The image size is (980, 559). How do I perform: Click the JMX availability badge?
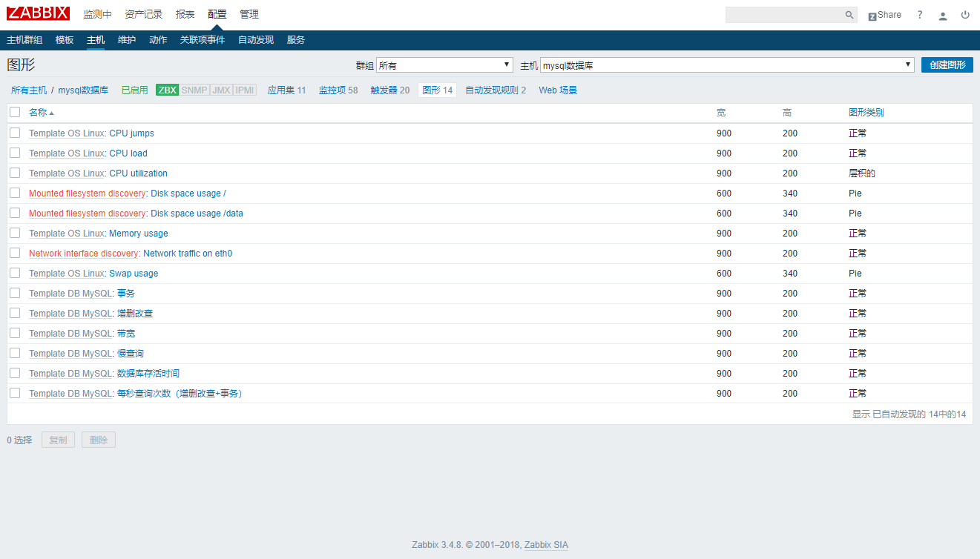pyautogui.click(x=221, y=90)
